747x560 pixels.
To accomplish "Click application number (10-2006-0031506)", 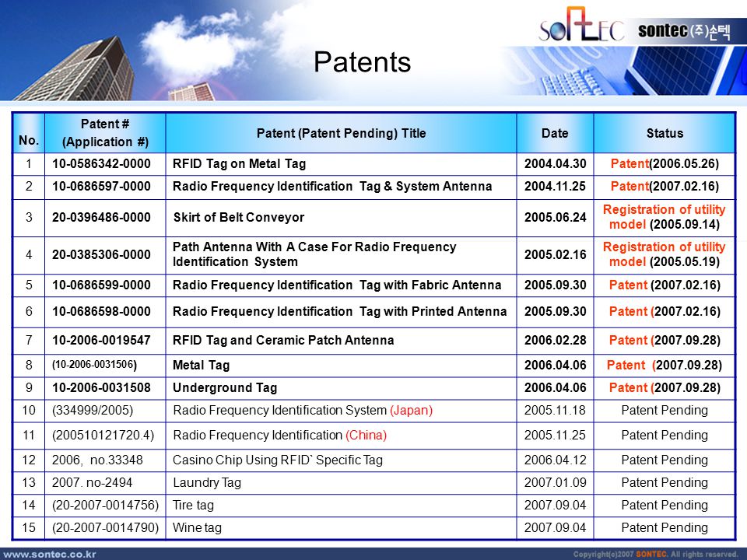I will (94, 365).
